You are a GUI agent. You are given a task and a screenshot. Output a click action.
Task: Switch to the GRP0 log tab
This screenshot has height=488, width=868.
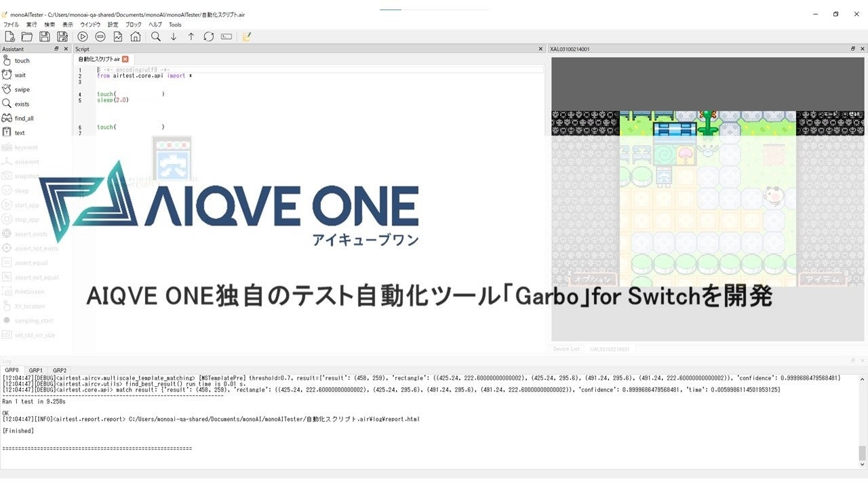coord(12,370)
